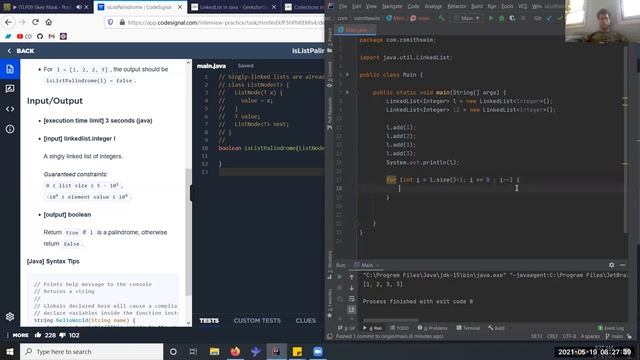
Task: Reload the CodeSignal page
Action: (36, 22)
